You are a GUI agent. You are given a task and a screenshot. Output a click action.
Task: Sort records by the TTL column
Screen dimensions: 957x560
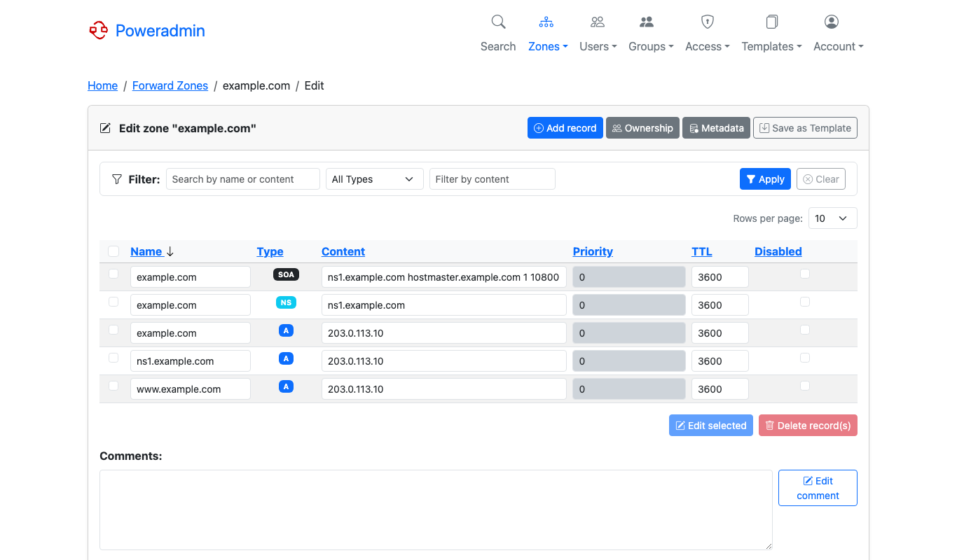(701, 251)
